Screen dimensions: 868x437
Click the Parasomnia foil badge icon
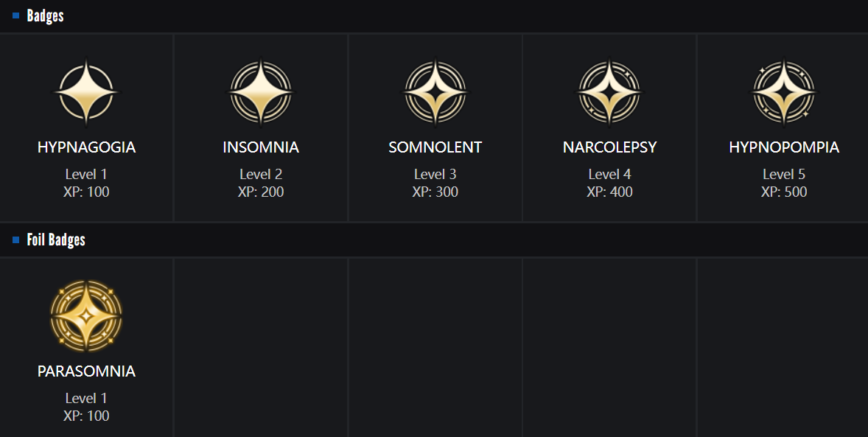tap(86, 316)
